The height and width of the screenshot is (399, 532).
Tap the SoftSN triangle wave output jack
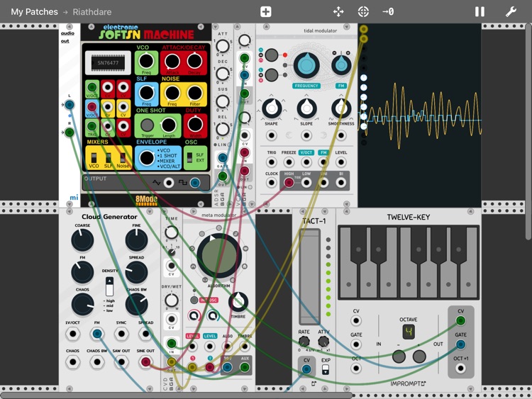pos(169,183)
